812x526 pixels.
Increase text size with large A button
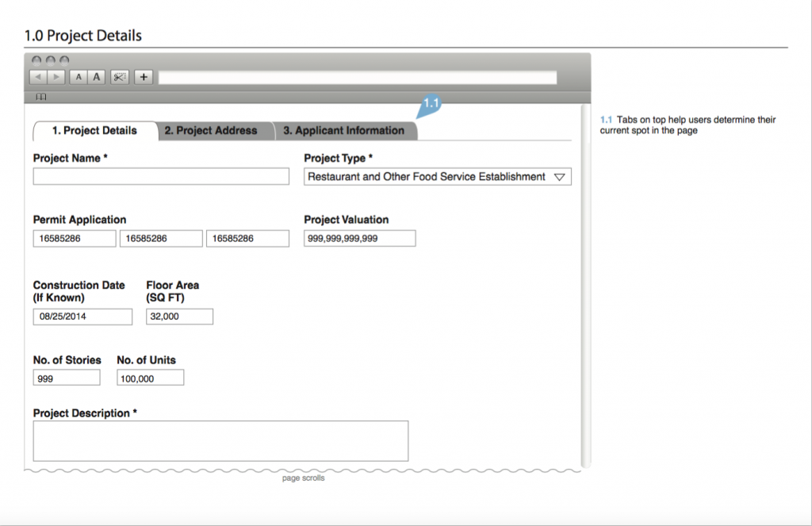point(97,77)
